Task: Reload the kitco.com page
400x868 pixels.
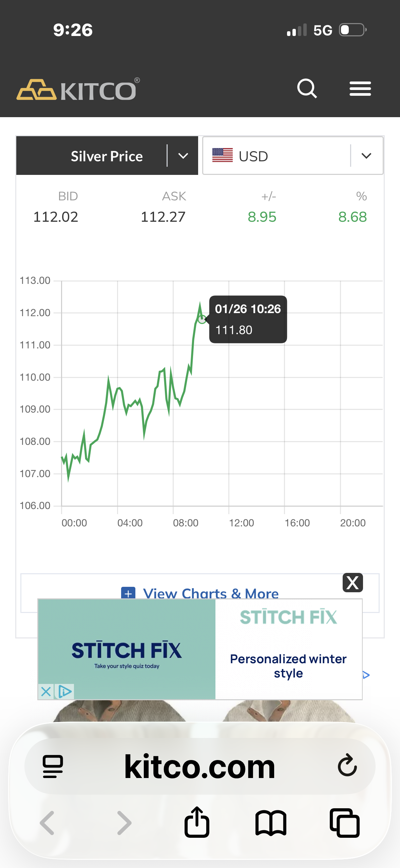Action: tap(347, 765)
